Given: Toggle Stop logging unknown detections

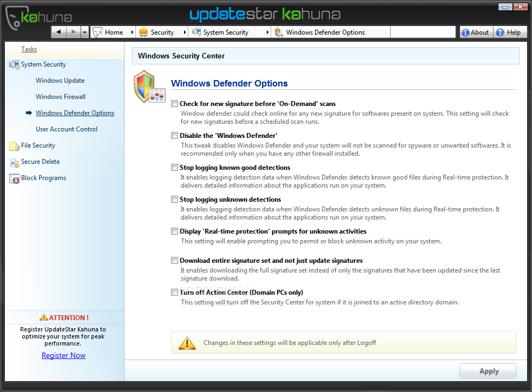Looking at the screenshot, I should (174, 199).
